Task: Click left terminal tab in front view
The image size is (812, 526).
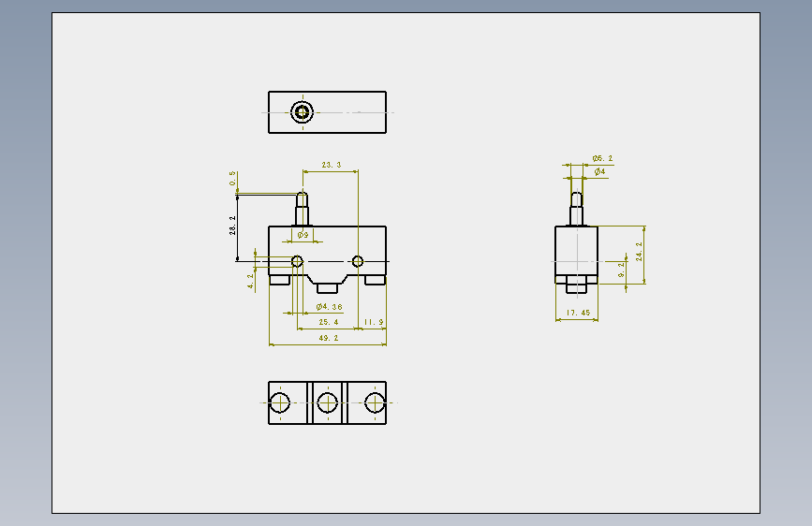Action: 280,280
